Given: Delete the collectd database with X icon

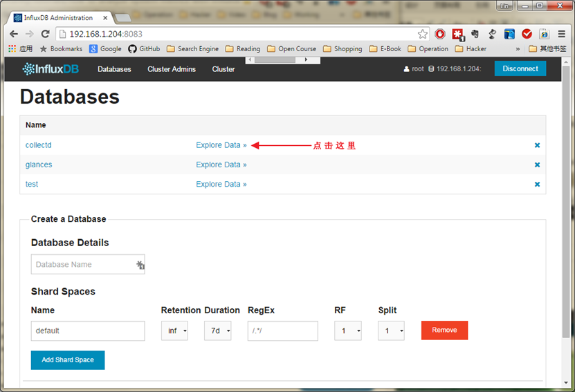Looking at the screenshot, I should click(x=537, y=145).
